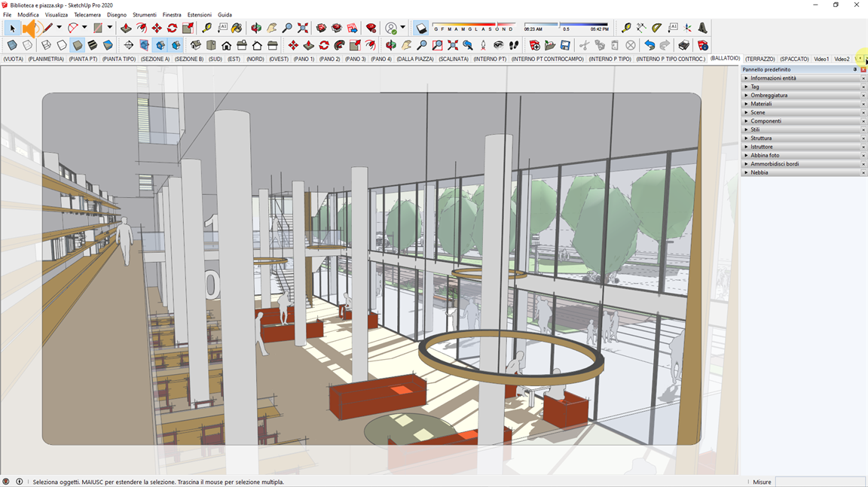Viewport: 868px width, 487px height.
Task: Toggle shadows display on or off
Action: click(422, 29)
